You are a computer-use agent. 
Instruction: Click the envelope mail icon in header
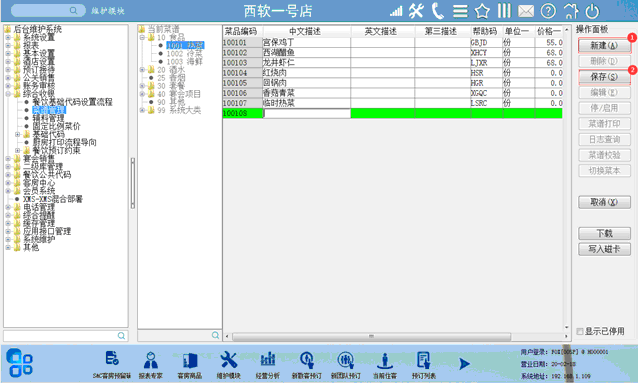526,11
